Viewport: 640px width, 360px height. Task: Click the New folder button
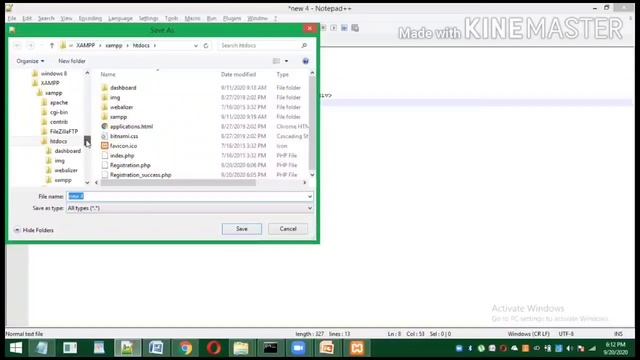coord(72,61)
